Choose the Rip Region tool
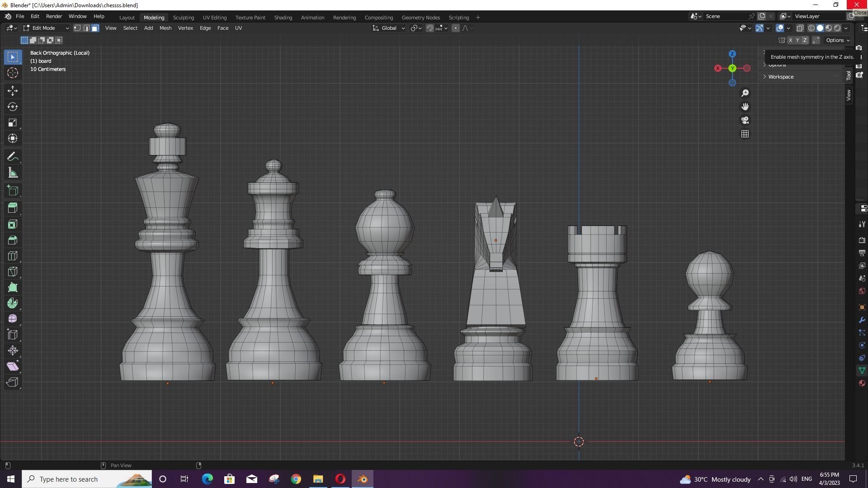 [13, 382]
